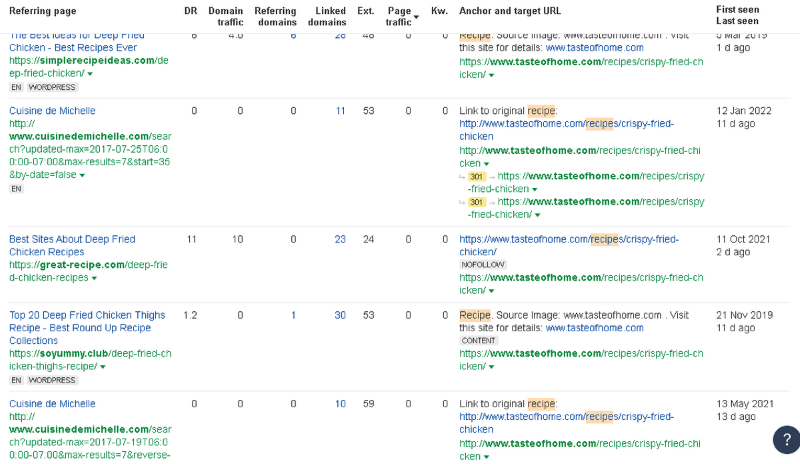Sort by Linked domains column header

327,16
